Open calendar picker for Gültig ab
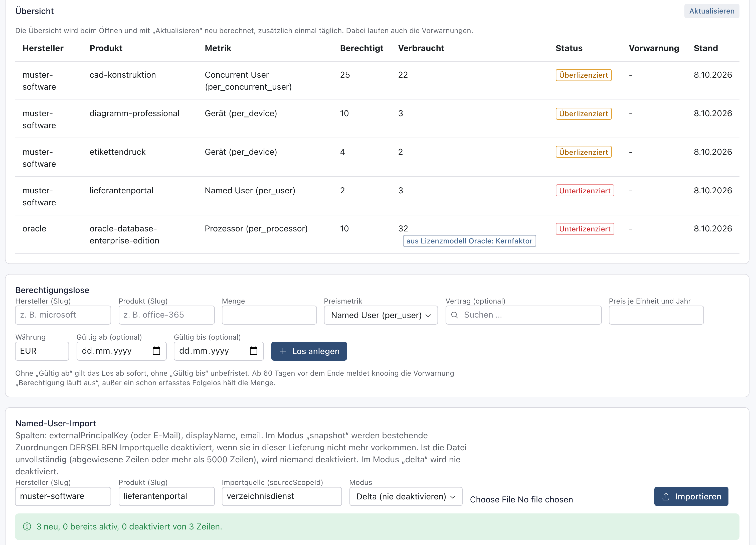 [x=156, y=351]
